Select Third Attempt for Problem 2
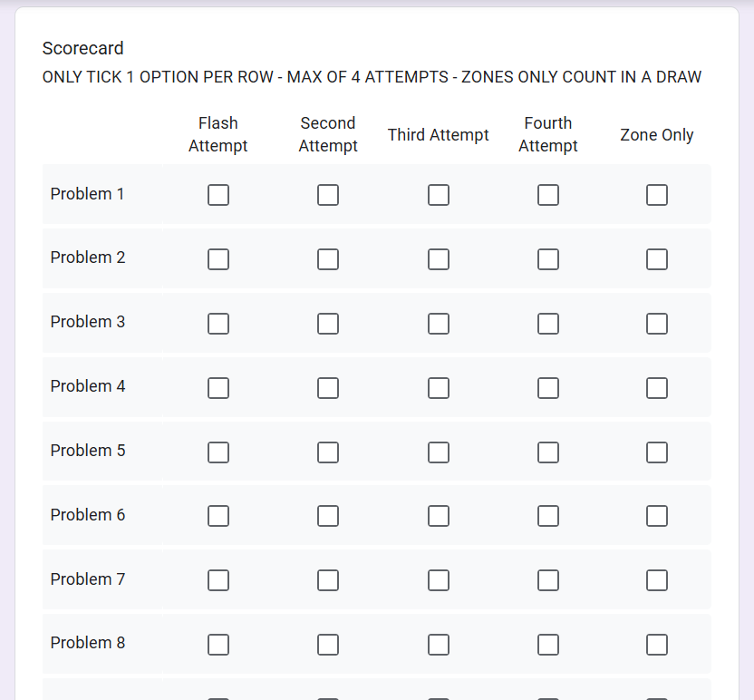Viewport: 754px width, 700px height. (439, 259)
